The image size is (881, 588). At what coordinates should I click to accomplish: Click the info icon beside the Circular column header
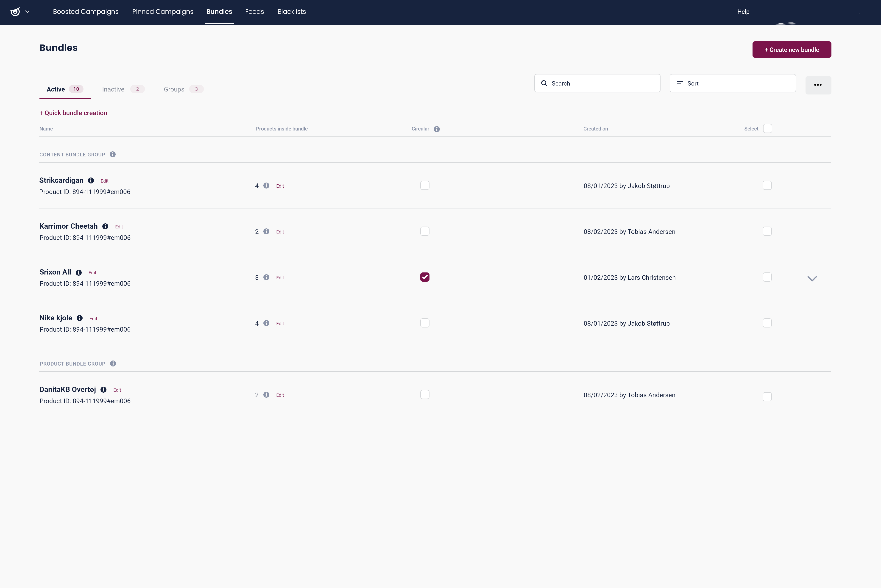[x=437, y=129]
